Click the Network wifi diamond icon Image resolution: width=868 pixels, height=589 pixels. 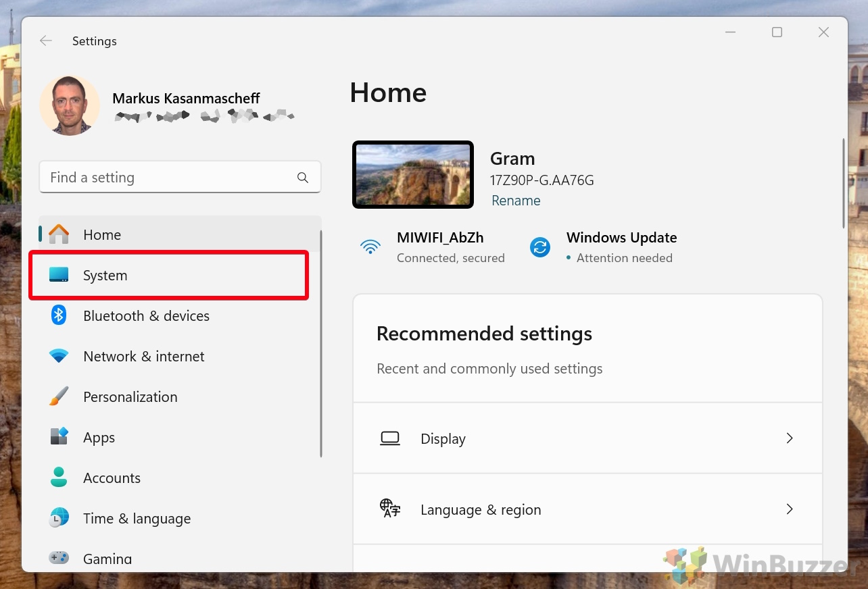(x=59, y=356)
